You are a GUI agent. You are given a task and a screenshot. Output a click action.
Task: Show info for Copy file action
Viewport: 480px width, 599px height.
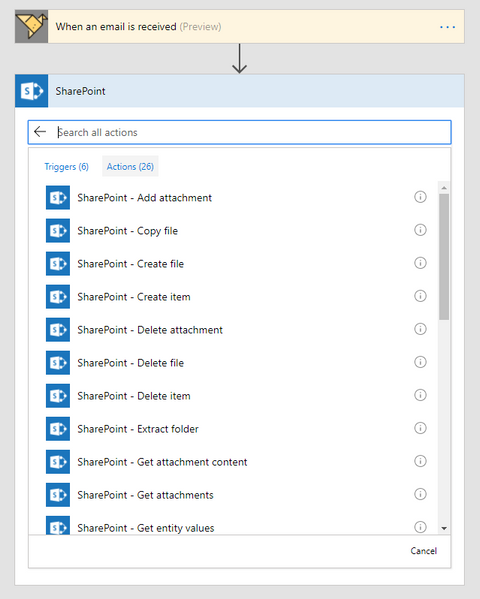pos(420,230)
